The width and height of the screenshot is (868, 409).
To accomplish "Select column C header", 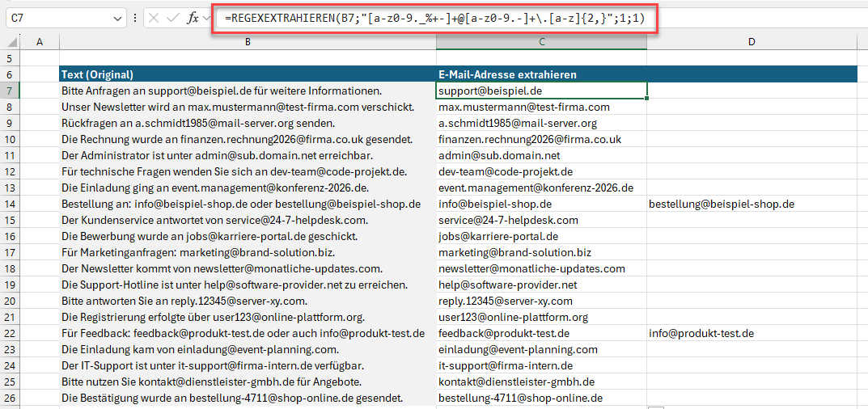I will tap(541, 41).
